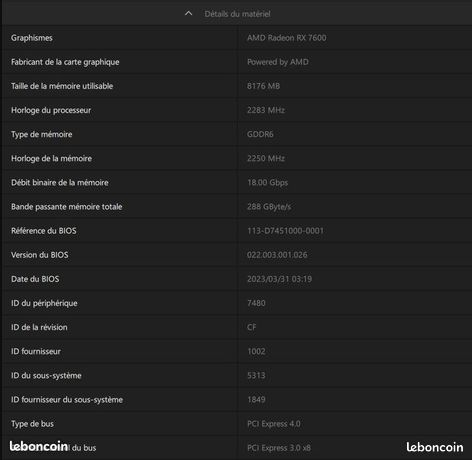Click the Date du BIOS label
472x460 pixels.
click(35, 279)
